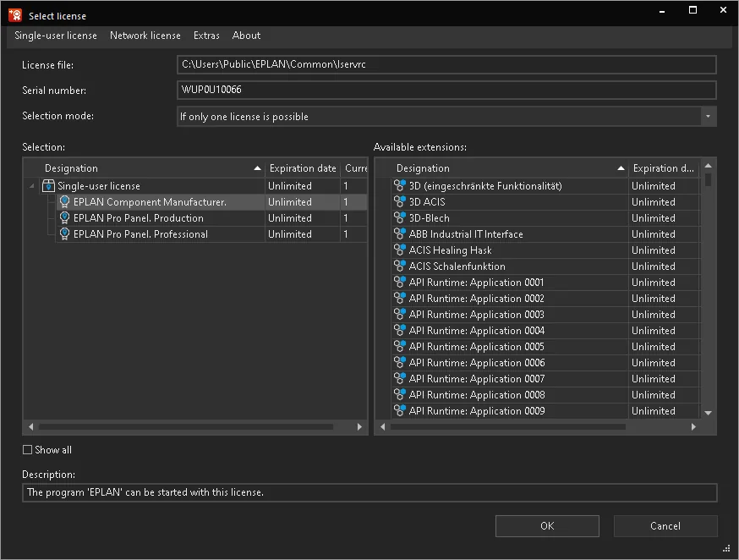Viewport: 739px width, 560px height.
Task: Click the extensions vertical scrollbar thumb
Action: pyautogui.click(x=708, y=179)
